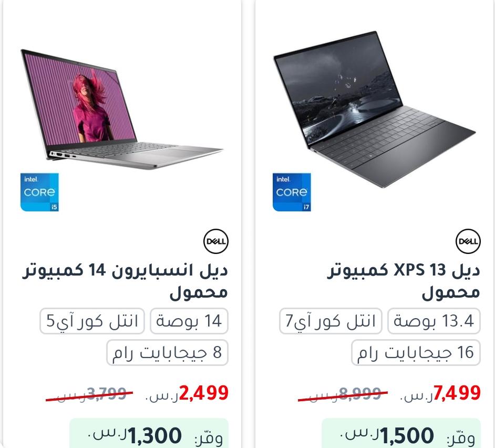
Task: Select the انتل كور آي7 spec tag
Action: click(x=331, y=321)
